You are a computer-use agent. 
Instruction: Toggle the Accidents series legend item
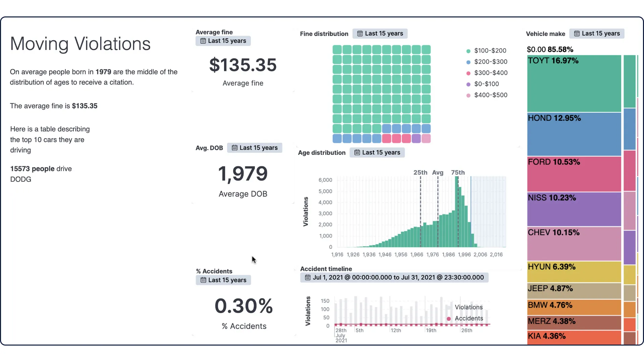point(469,318)
